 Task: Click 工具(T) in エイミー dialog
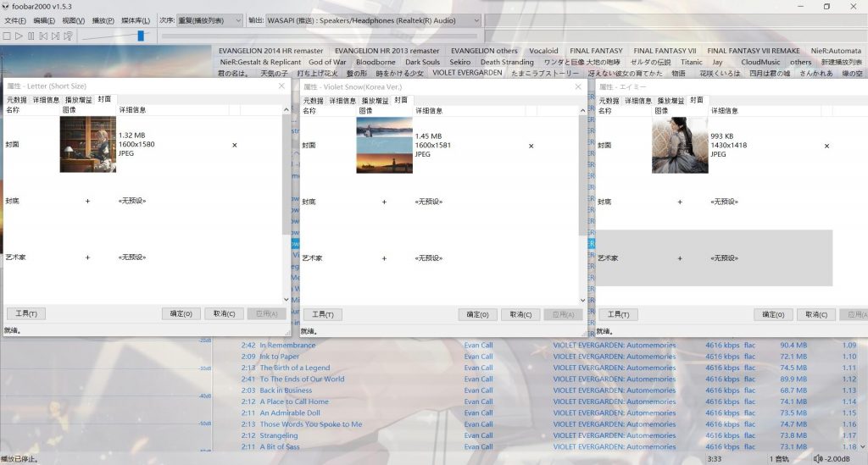pyautogui.click(x=618, y=314)
